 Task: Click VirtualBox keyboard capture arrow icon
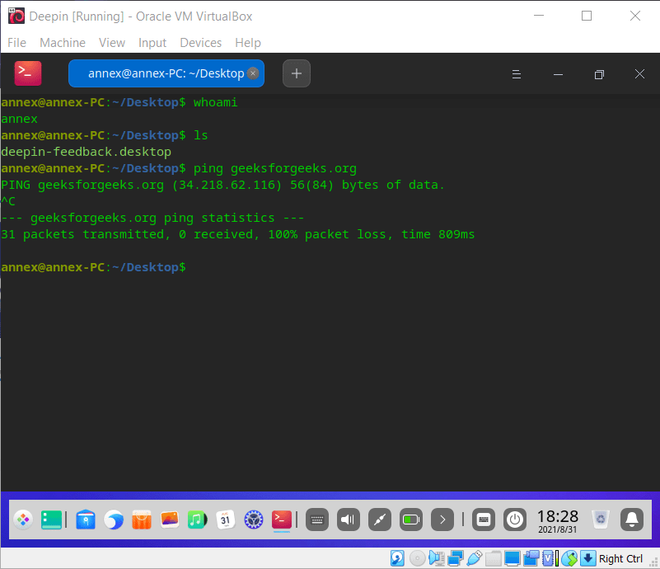(588, 558)
